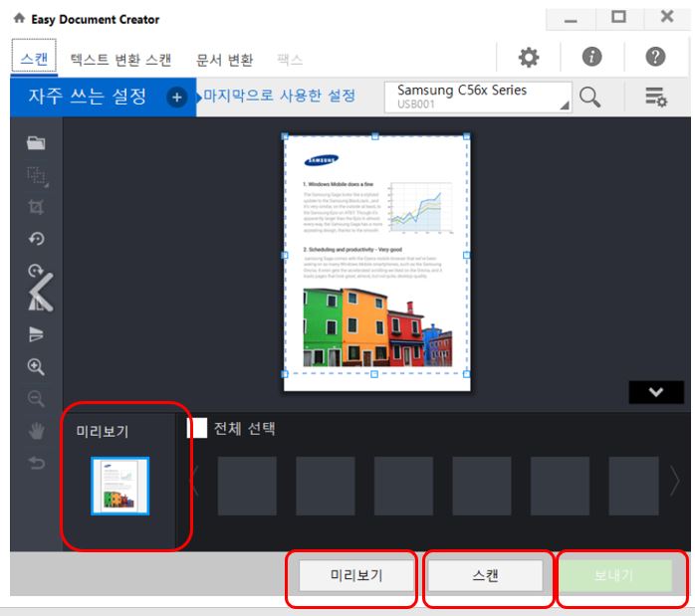Open the gear settings icon
Viewport: 695px width, 616px height.
point(529,57)
